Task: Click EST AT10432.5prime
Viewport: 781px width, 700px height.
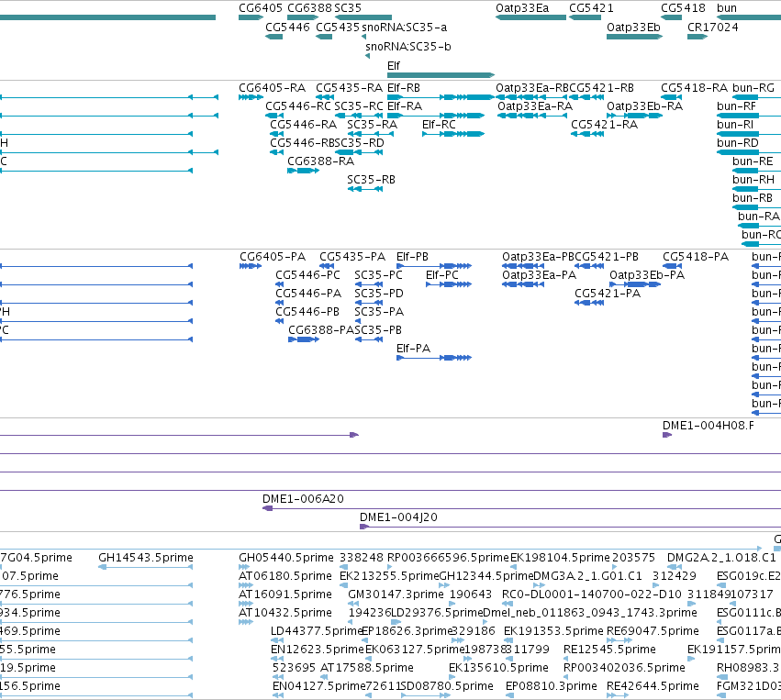Action: (x=246, y=622)
